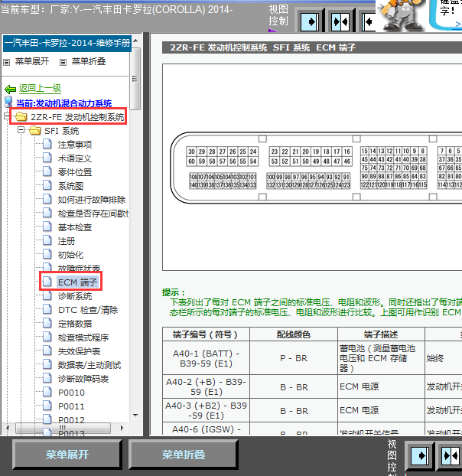Screen dimensions: 462x476
Task: Click the page icon beside 诊断系统
Action: tap(47, 295)
